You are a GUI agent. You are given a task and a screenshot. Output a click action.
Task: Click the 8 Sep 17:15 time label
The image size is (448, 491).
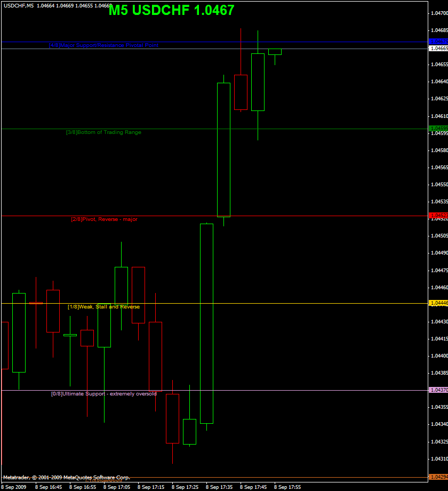click(151, 487)
